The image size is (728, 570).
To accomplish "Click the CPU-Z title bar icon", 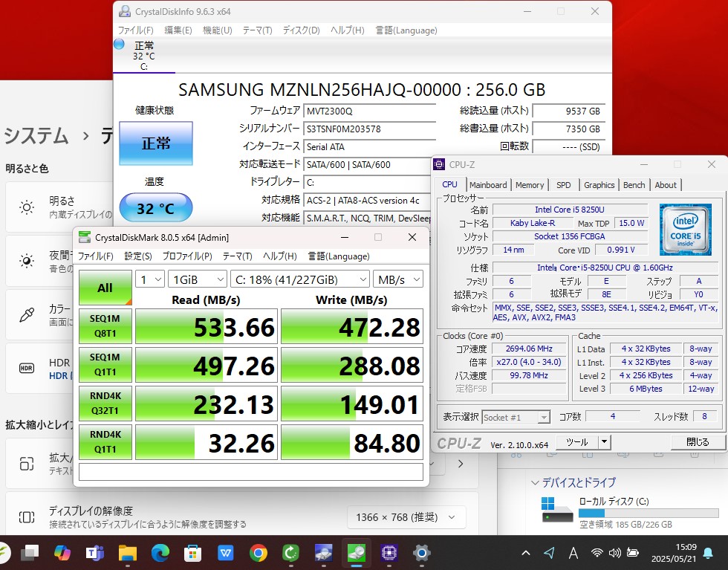I will [439, 164].
